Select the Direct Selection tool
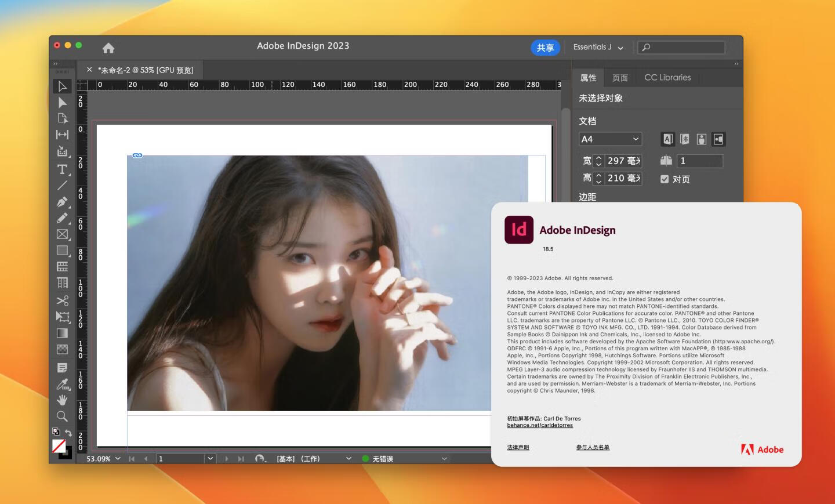 (x=62, y=103)
